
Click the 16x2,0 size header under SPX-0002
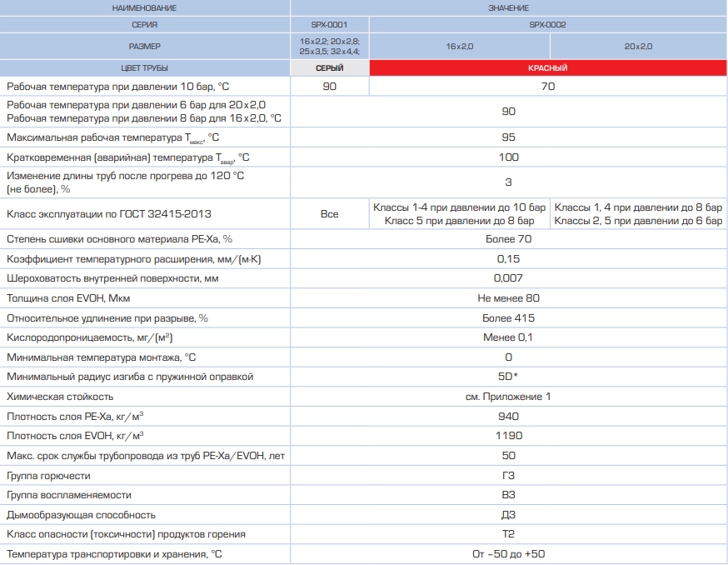(x=459, y=47)
